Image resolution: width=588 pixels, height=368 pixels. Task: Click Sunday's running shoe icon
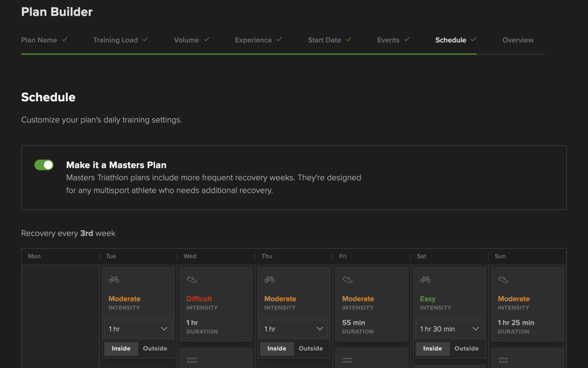503,279
